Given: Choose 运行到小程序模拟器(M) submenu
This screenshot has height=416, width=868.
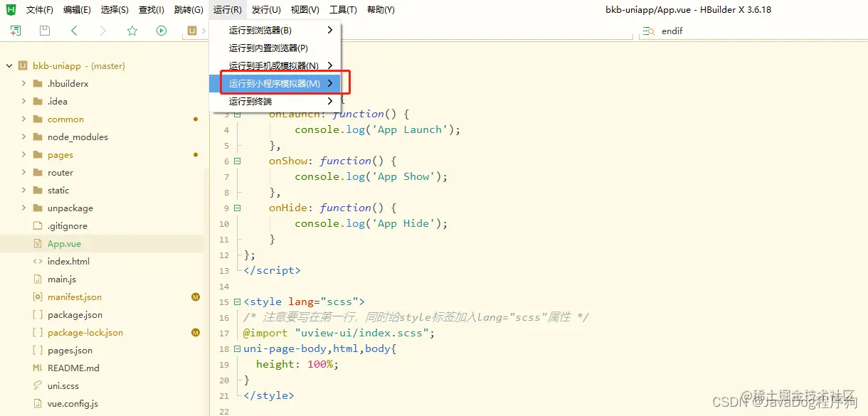Looking at the screenshot, I should (x=275, y=83).
